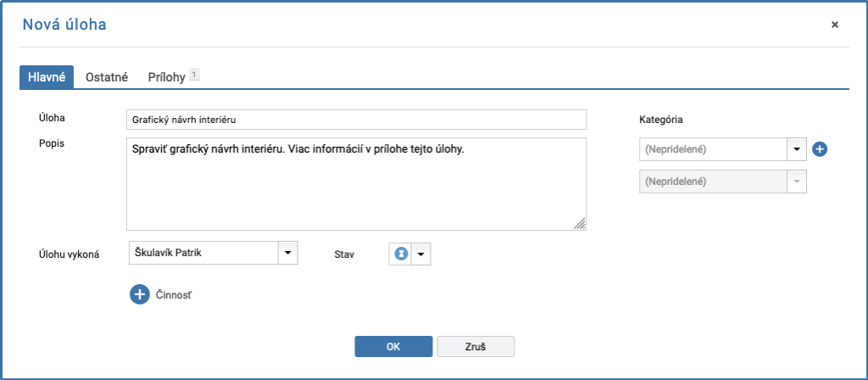Open the first Kategória dropdown arrow

coord(797,149)
